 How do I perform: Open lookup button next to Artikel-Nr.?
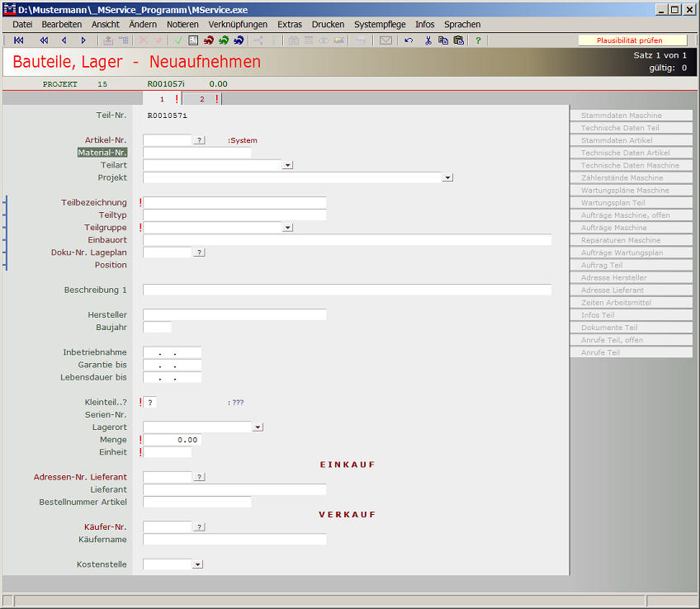[199, 140]
